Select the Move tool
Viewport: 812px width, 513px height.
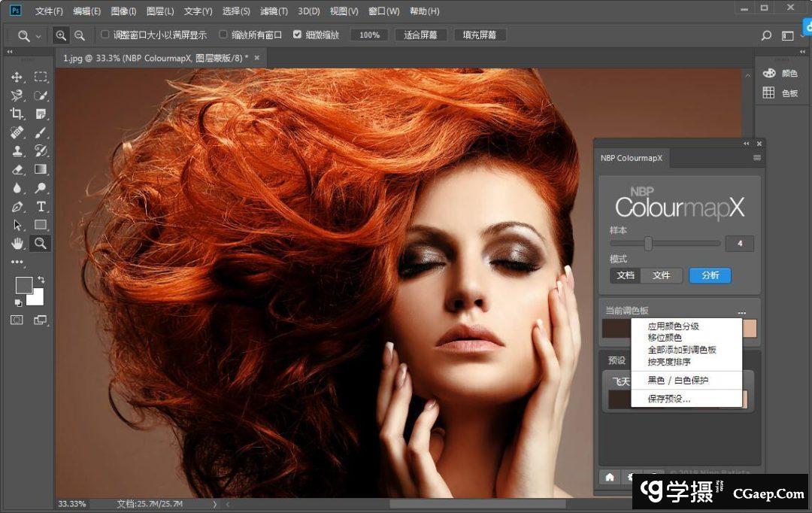[x=17, y=77]
